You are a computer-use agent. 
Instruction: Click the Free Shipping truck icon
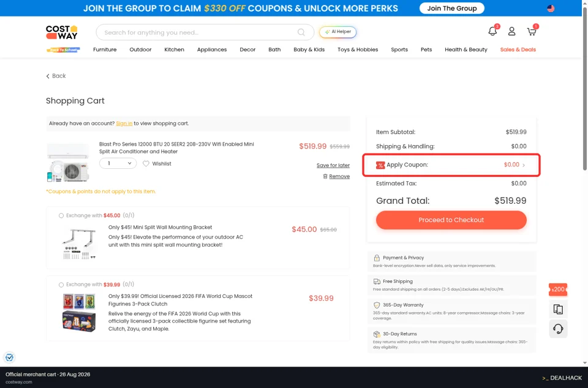point(377,282)
